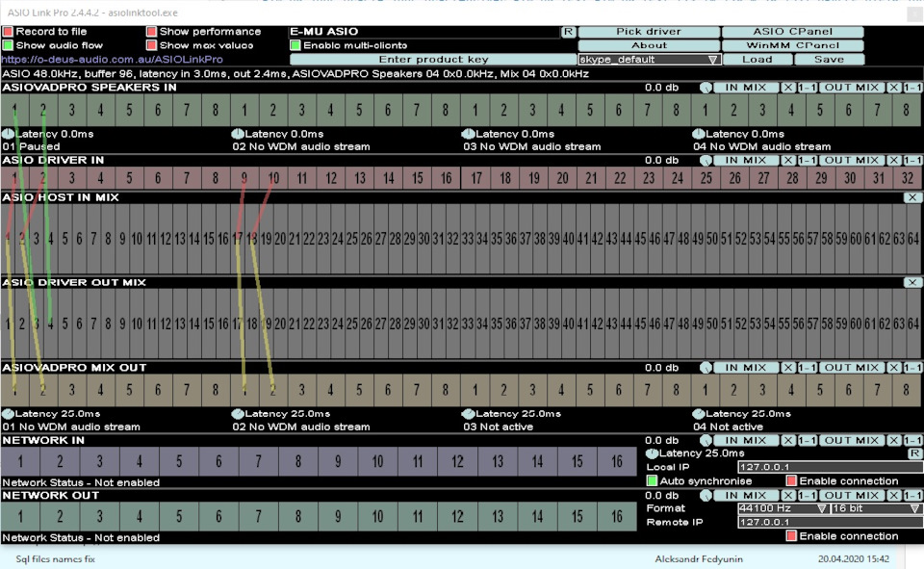Screen dimensions: 924x569
Task: Toggle Show audio flow checkbox
Action: [x=8, y=45]
